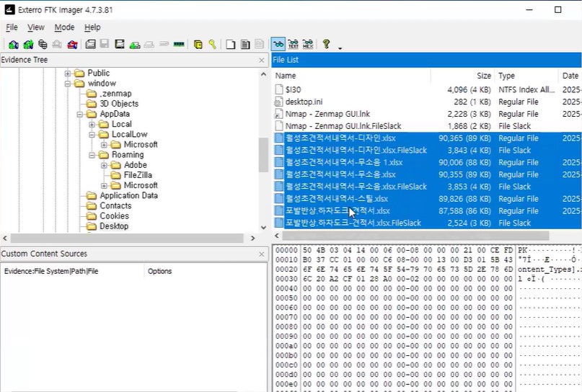Expand the Public folder node
Viewport: 582px width, 392px height.
tap(68, 73)
